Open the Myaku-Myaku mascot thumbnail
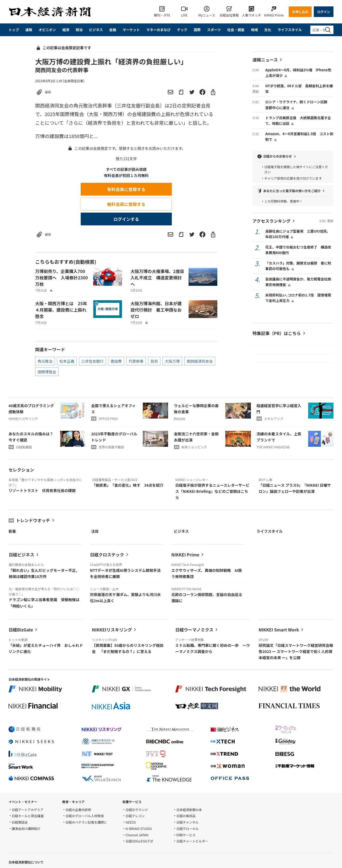342x868 pixels. [x=108, y=277]
